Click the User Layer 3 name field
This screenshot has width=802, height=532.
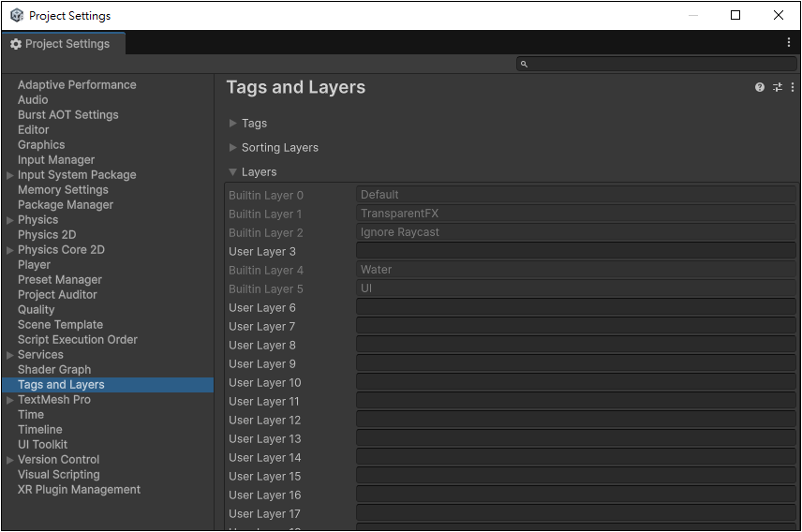tap(576, 251)
